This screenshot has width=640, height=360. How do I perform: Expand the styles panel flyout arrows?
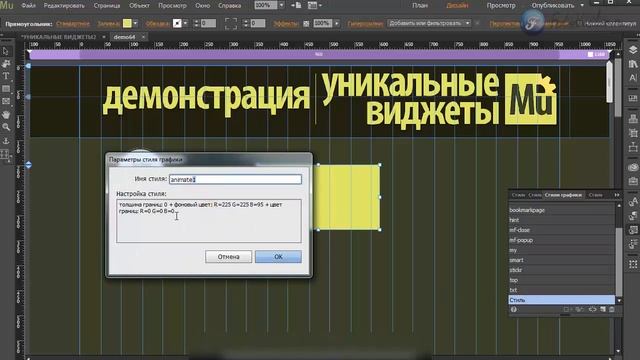click(617, 195)
